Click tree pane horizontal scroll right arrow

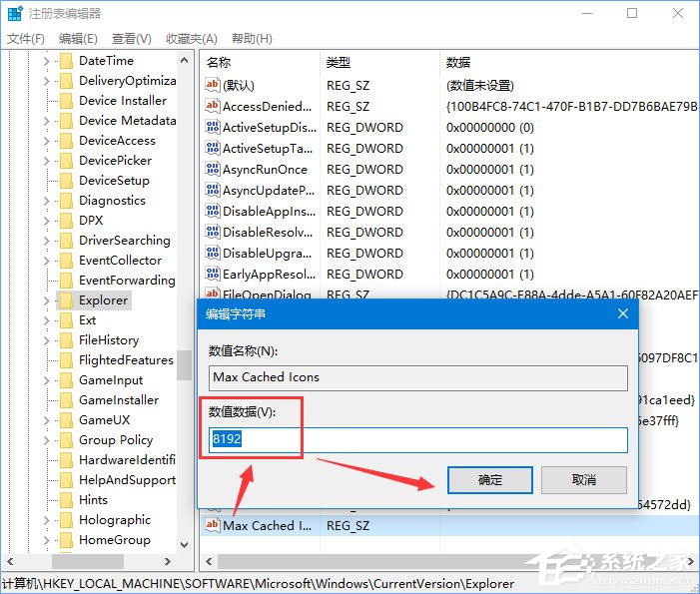click(168, 561)
